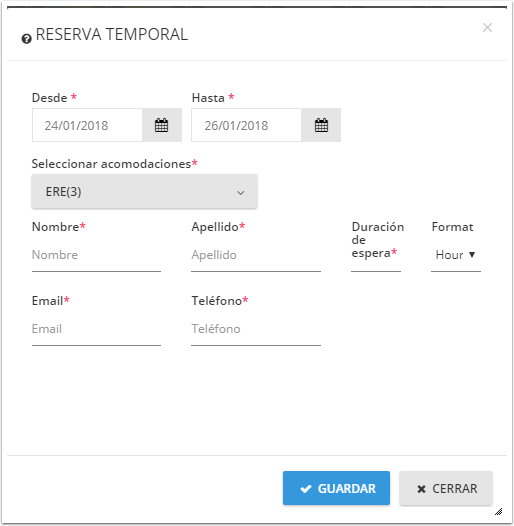Screen dimensions: 514x526
Task: Focus the Apellido text field
Action: [256, 255]
